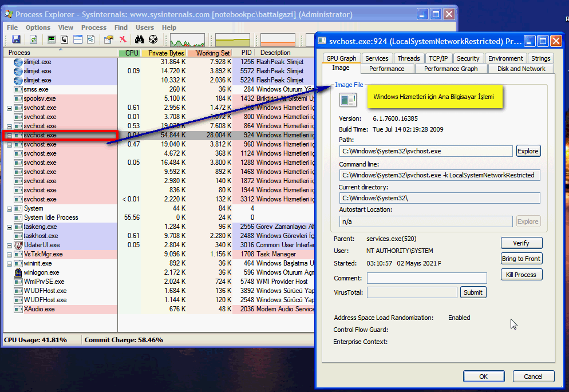569x392 pixels.
Task: Open the Disk and Network tab
Action: pos(521,69)
